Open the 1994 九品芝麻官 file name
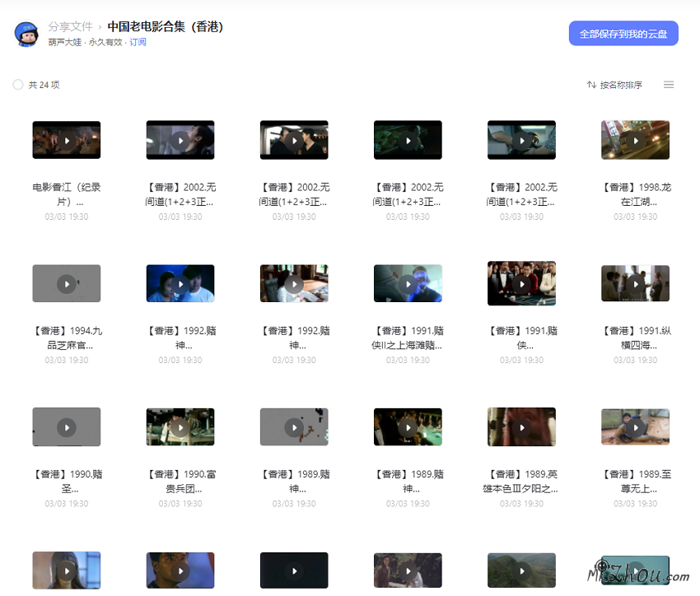Image resolution: width=700 pixels, height=596 pixels. 67,338
